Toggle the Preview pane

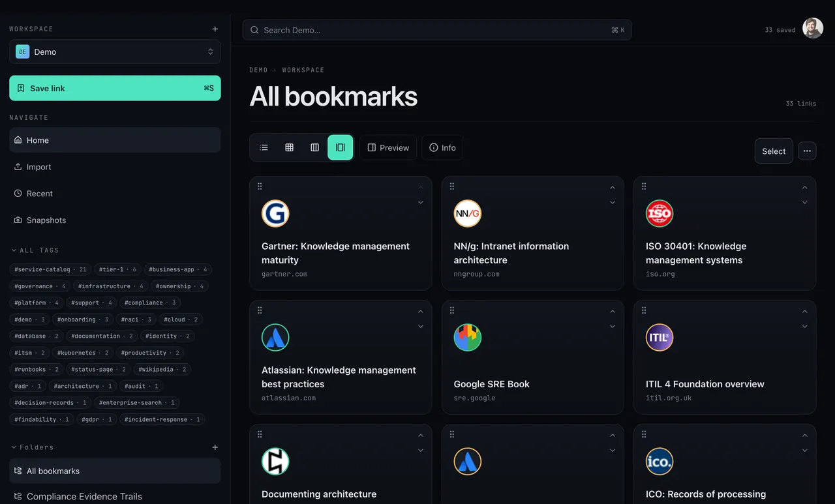[x=388, y=147]
